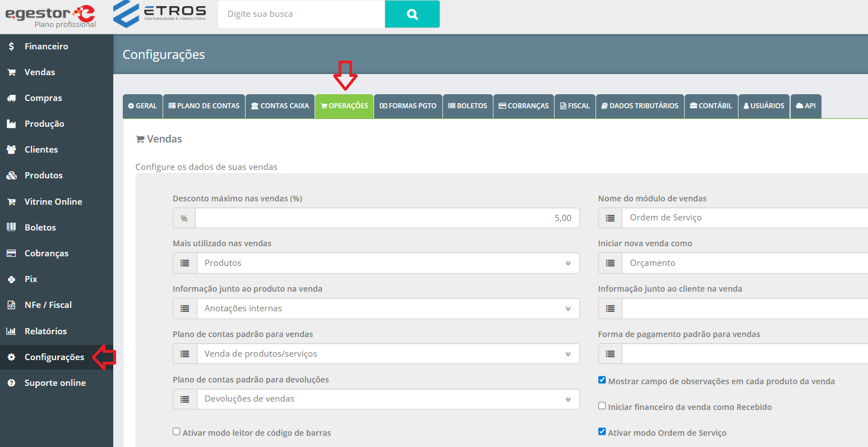Click the Compras truck icon
The height and width of the screenshot is (447, 868).
coord(11,98)
